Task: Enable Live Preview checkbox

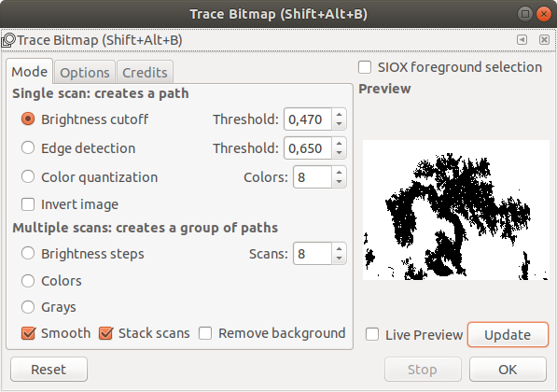Action: point(372,334)
